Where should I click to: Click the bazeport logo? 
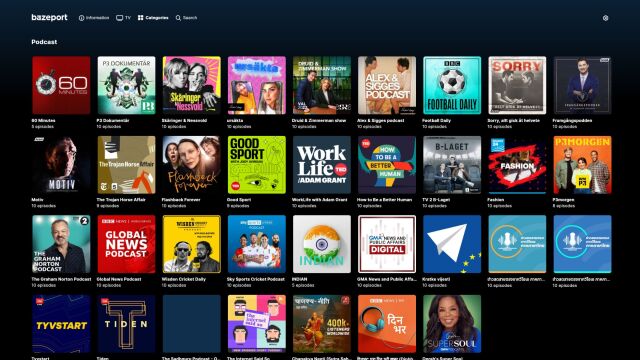[49, 18]
